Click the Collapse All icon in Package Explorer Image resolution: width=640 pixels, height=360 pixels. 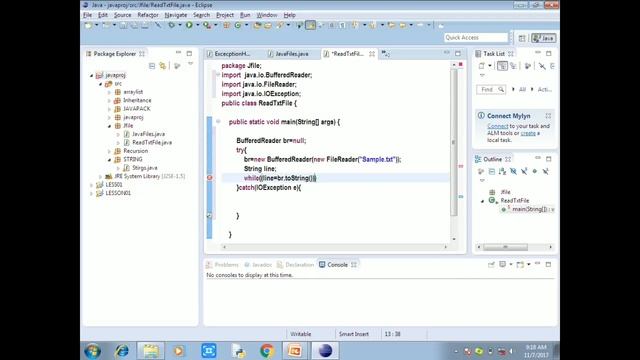(x=152, y=66)
